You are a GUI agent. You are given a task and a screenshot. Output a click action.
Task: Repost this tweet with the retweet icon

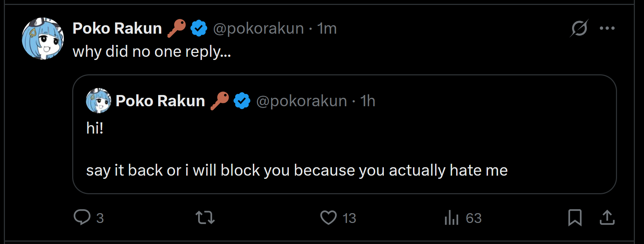pyautogui.click(x=205, y=217)
